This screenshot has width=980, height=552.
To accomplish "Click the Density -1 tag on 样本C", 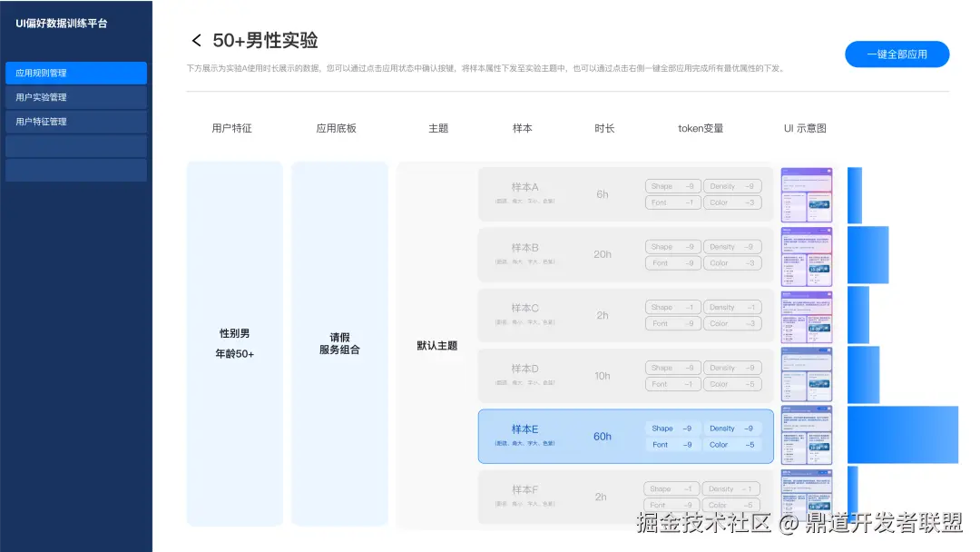I will pyautogui.click(x=733, y=306).
